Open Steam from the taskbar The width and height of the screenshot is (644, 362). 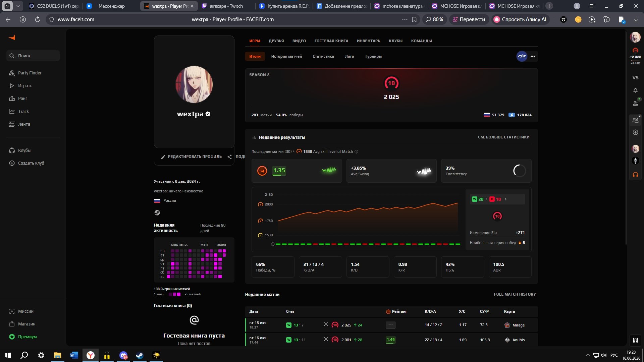pyautogui.click(x=140, y=355)
